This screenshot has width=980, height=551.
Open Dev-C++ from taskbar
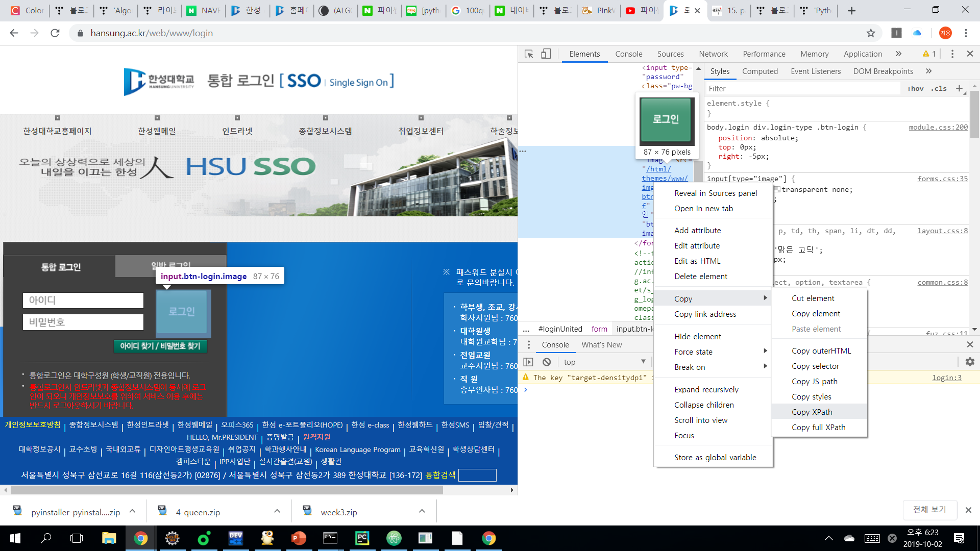(235, 538)
